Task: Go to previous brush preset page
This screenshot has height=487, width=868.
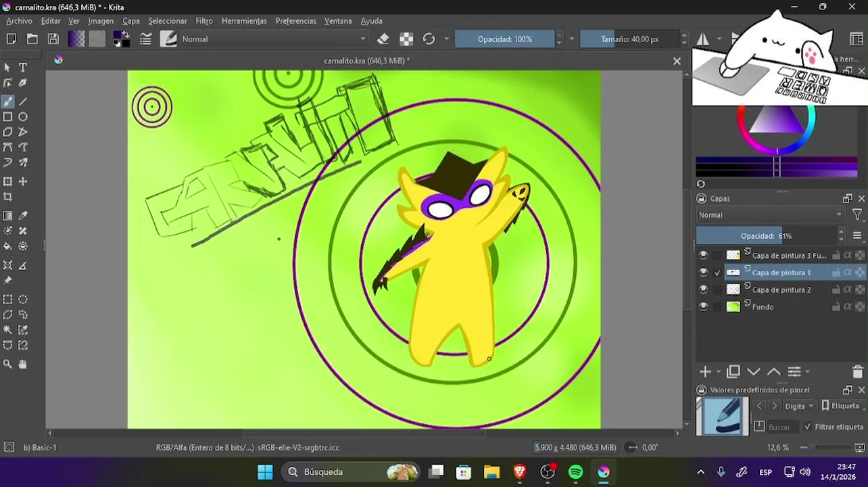Action: click(758, 407)
